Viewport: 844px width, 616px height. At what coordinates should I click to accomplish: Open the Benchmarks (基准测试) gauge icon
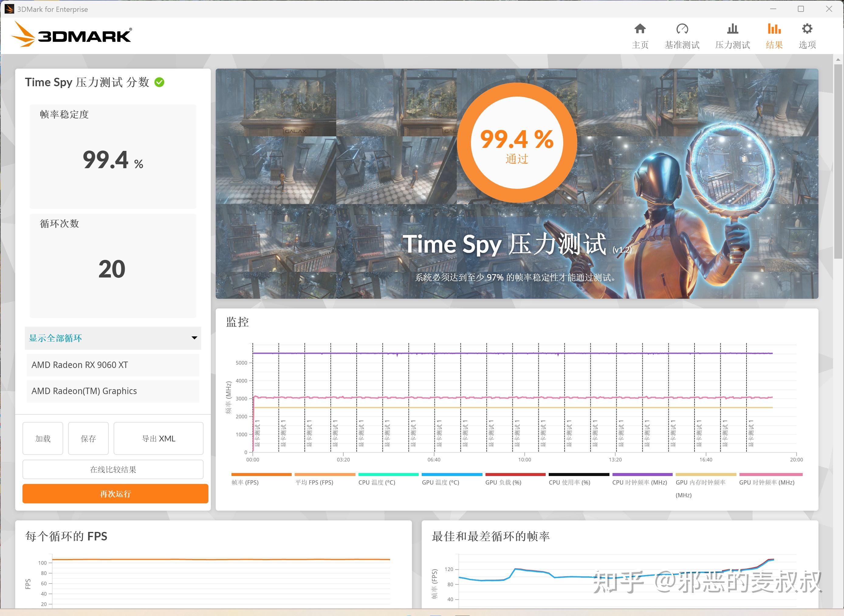[x=682, y=29]
